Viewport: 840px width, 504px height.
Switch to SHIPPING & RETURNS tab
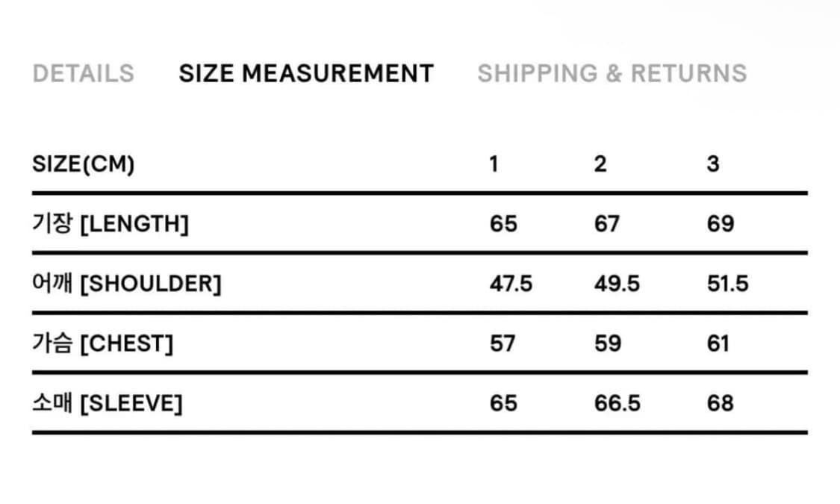(x=612, y=73)
